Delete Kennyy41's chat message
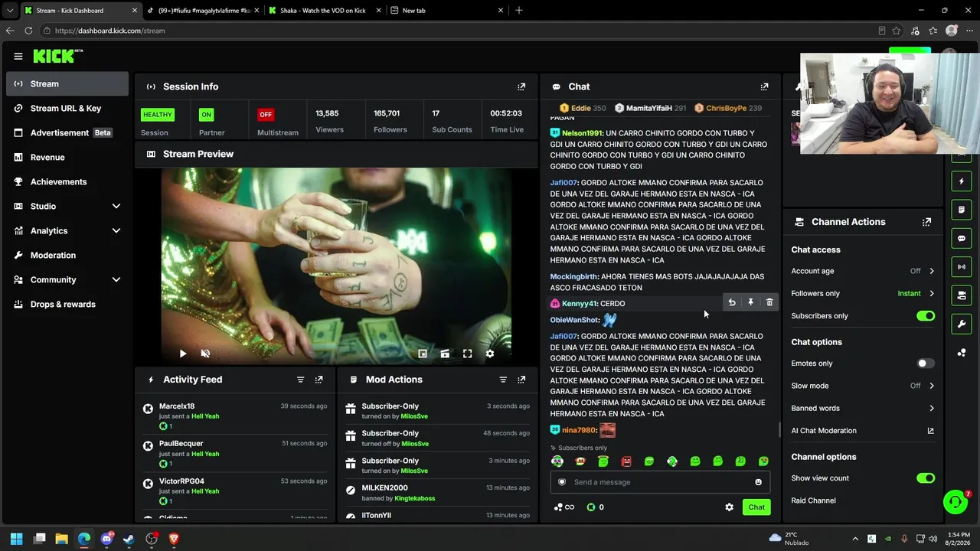 point(769,302)
